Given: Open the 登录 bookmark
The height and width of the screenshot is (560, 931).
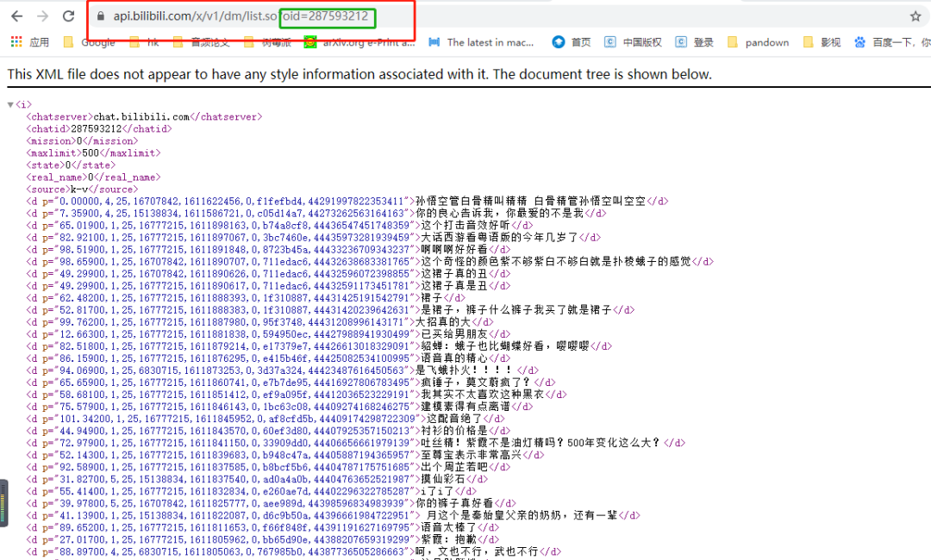Looking at the screenshot, I should pos(694,42).
